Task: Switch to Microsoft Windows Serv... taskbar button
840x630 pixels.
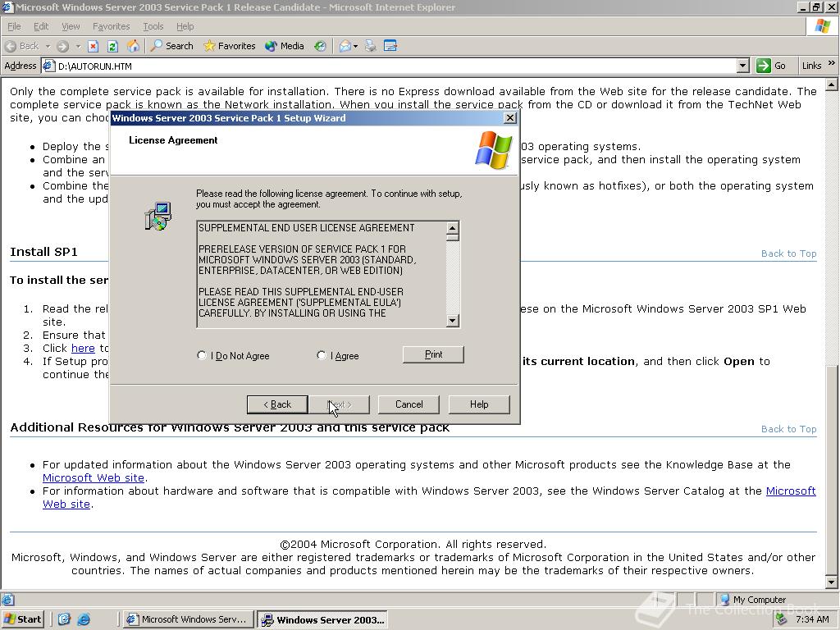Action: (187, 619)
